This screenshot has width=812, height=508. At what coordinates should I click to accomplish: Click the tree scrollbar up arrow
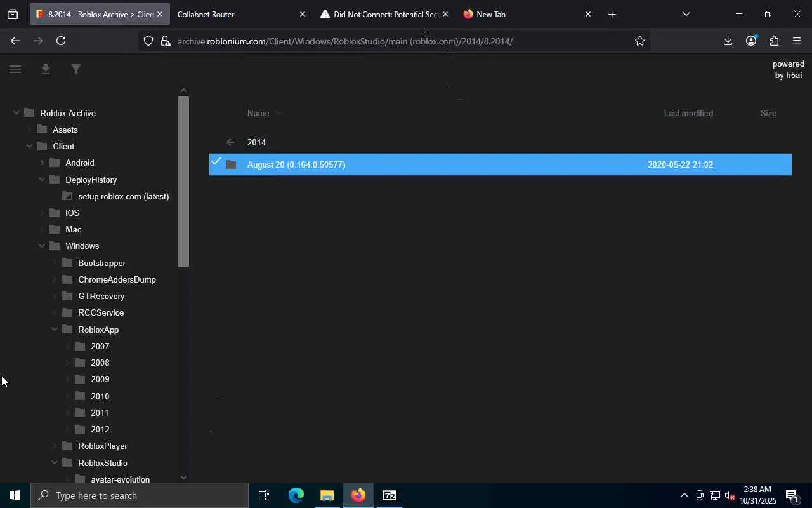tap(183, 90)
